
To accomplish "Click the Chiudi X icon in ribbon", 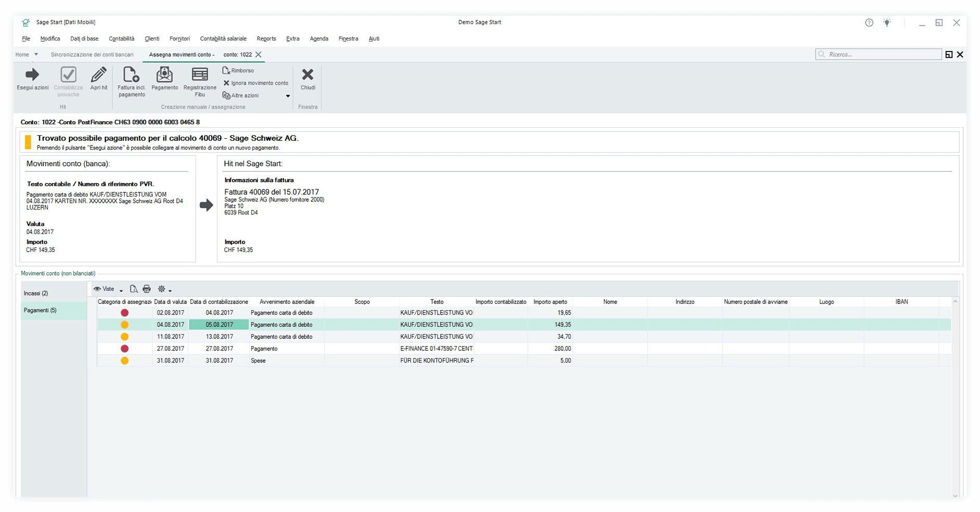I will tap(308, 75).
